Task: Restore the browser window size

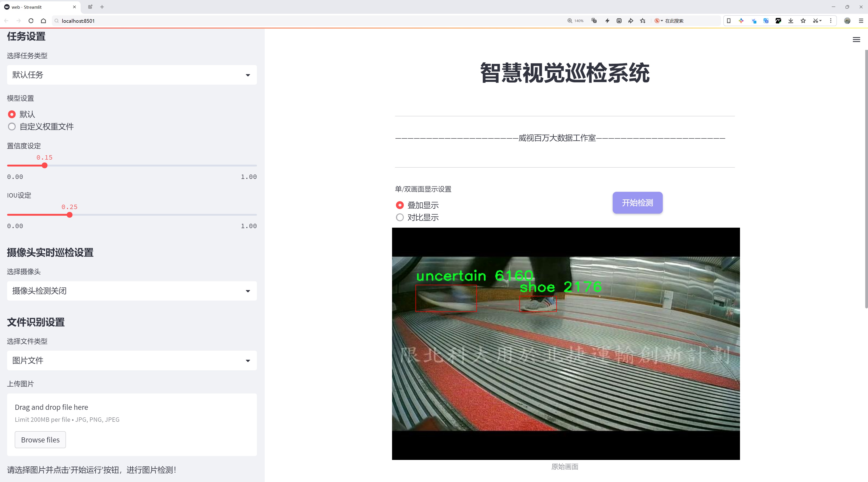Action: pyautogui.click(x=847, y=7)
